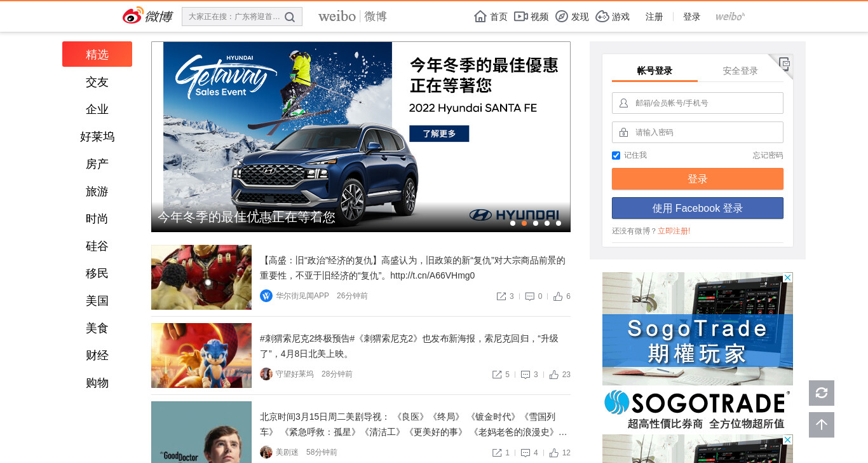Focus the 邮箱/会员帐号/手机号 field

tap(698, 103)
